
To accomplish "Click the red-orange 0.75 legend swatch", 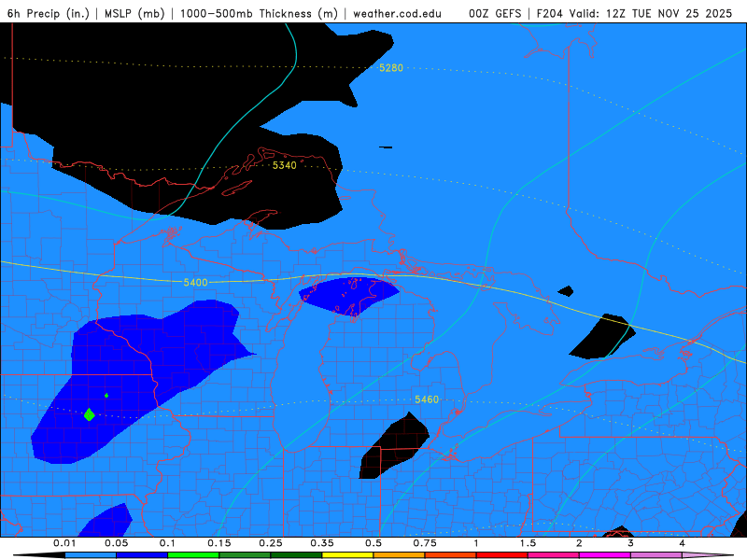I will pos(451,555).
